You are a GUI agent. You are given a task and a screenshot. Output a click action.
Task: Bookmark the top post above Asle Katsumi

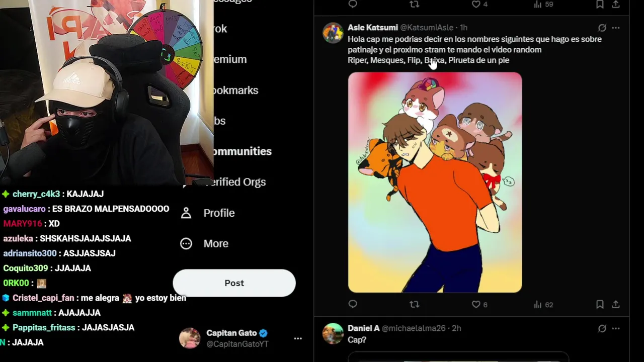click(x=600, y=4)
